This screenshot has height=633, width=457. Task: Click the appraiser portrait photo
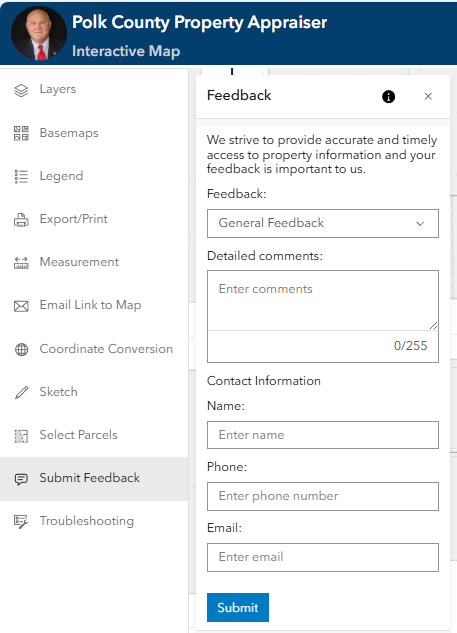(x=39, y=33)
